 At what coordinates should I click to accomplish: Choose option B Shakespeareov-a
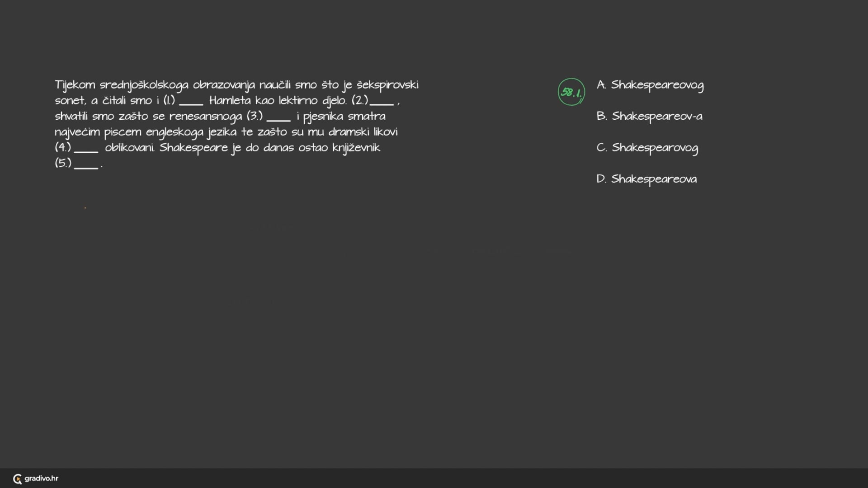[649, 117]
